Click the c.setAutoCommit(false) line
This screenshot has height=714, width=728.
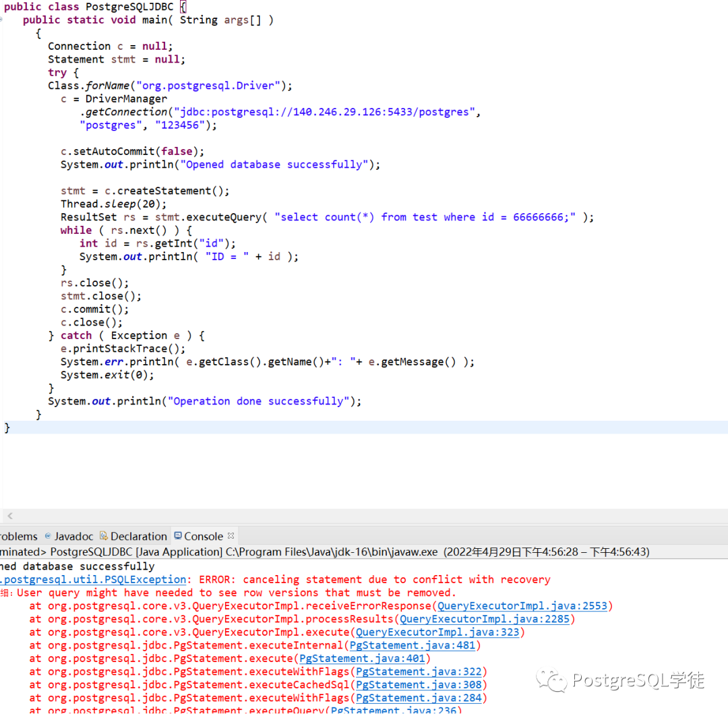click(x=132, y=151)
